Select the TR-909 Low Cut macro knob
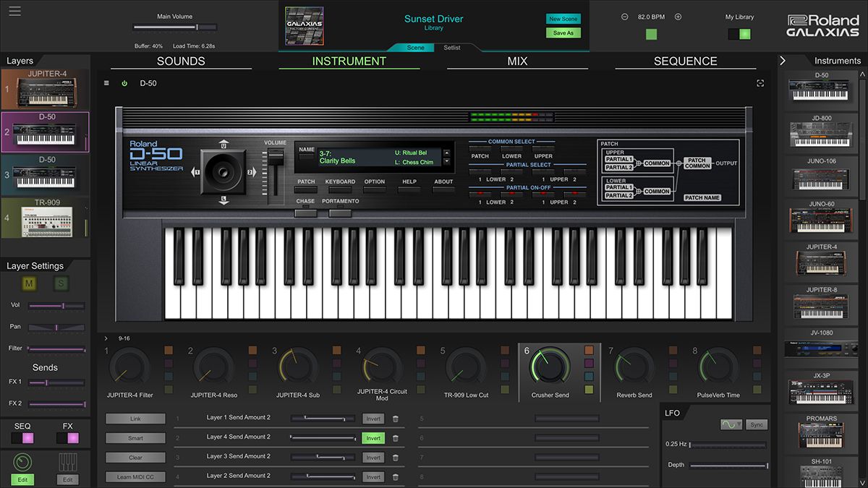 pyautogui.click(x=466, y=366)
